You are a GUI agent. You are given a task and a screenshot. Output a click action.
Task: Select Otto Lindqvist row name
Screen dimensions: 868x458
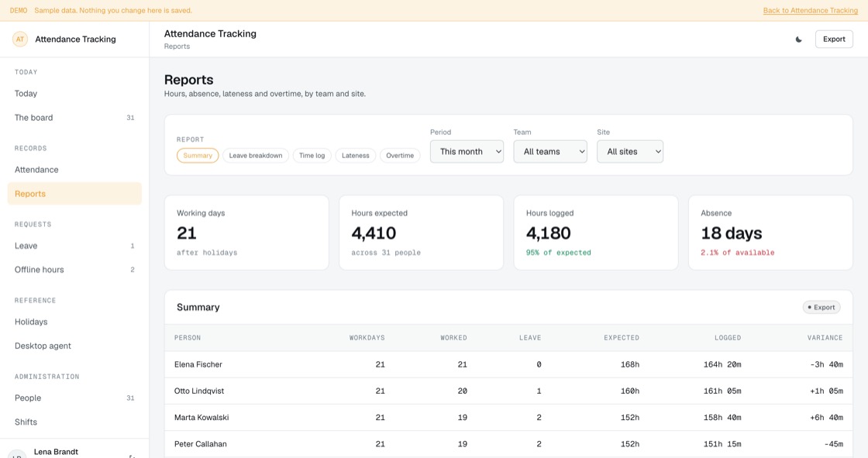click(x=199, y=391)
